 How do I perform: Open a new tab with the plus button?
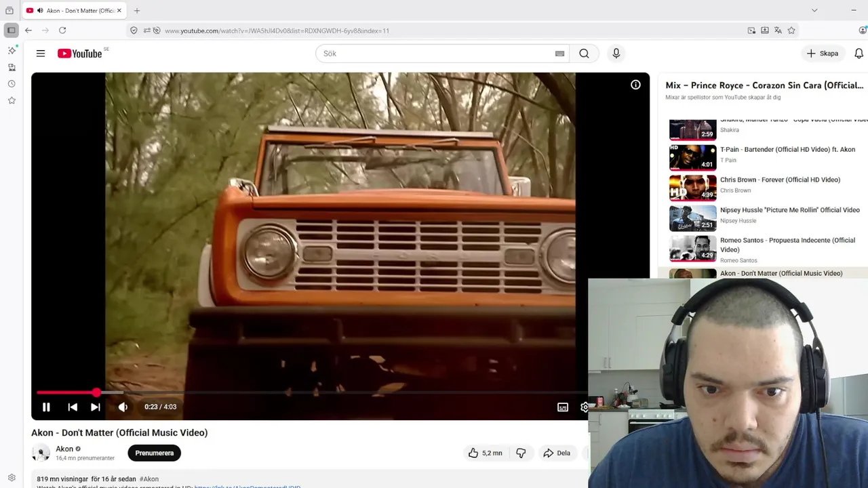(137, 11)
